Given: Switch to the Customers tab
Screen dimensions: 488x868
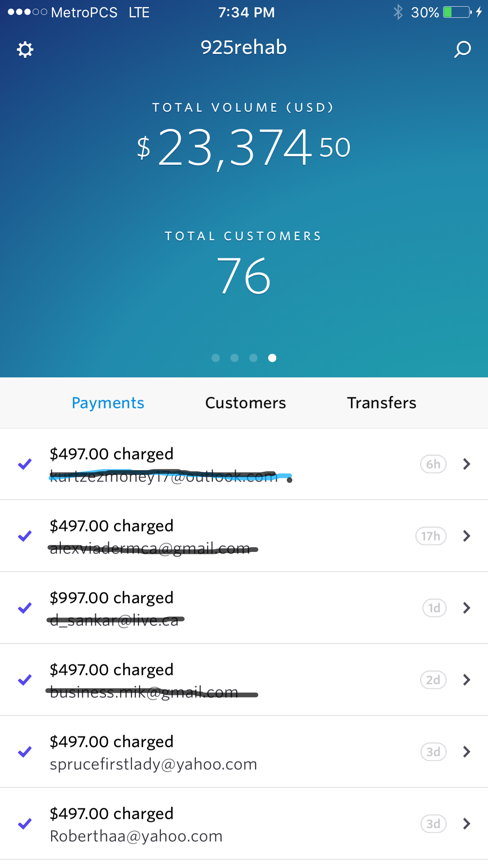Looking at the screenshot, I should point(246,403).
